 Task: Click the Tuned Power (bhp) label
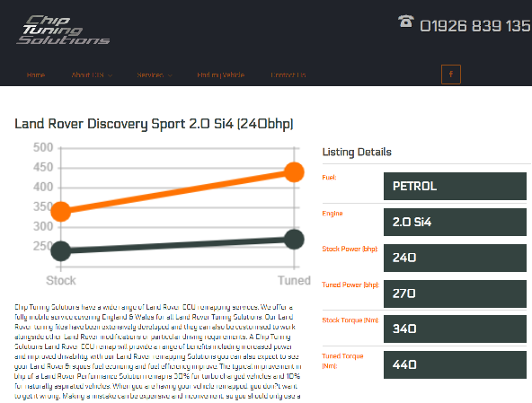pyautogui.click(x=350, y=285)
